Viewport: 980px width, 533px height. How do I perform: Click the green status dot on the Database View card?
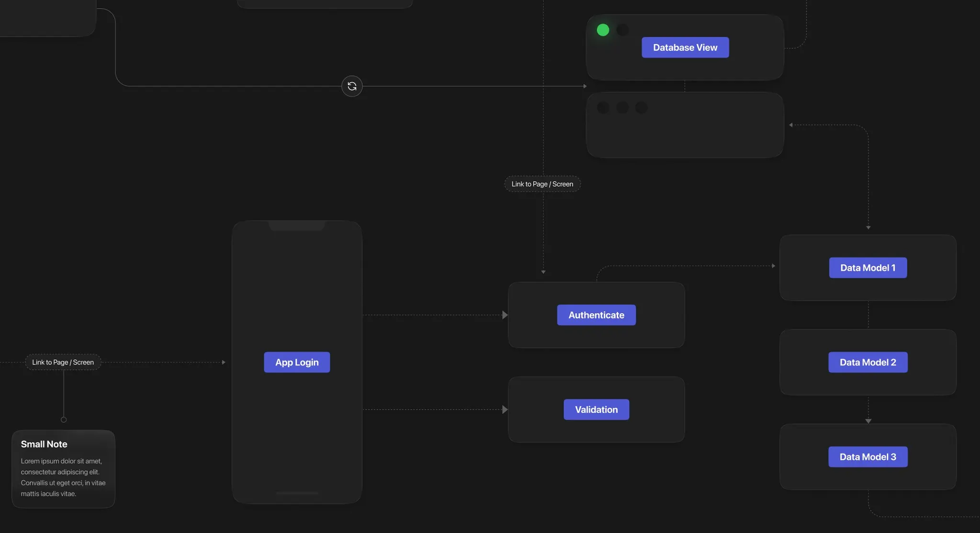(603, 30)
